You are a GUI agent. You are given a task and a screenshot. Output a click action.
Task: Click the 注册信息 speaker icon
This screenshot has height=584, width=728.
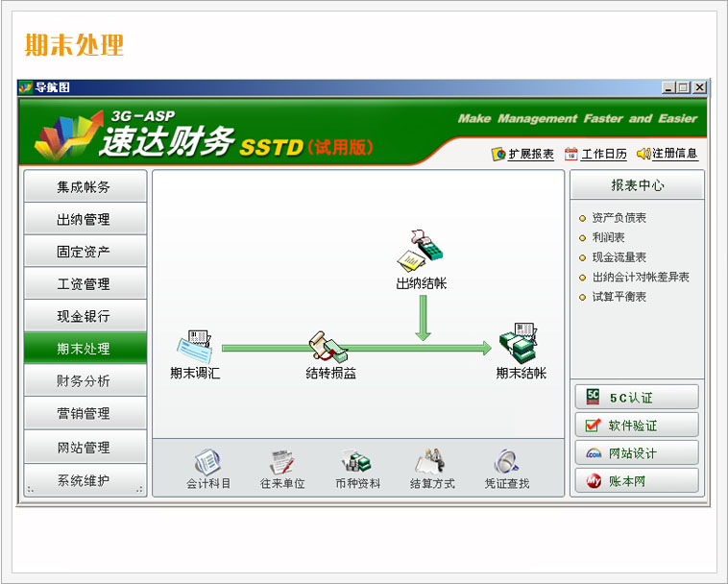coord(643,154)
